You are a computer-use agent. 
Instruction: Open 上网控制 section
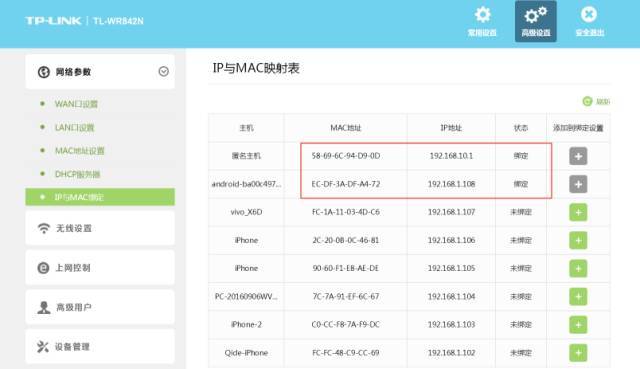[100, 268]
